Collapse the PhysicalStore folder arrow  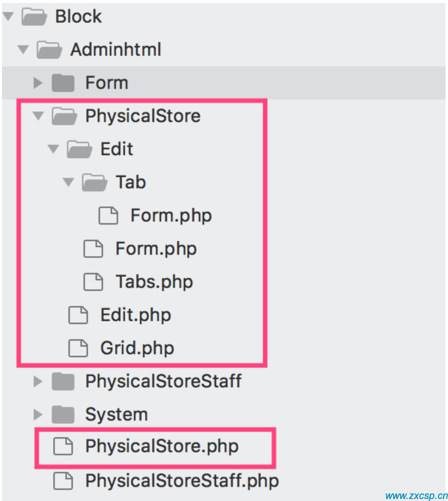(38, 116)
